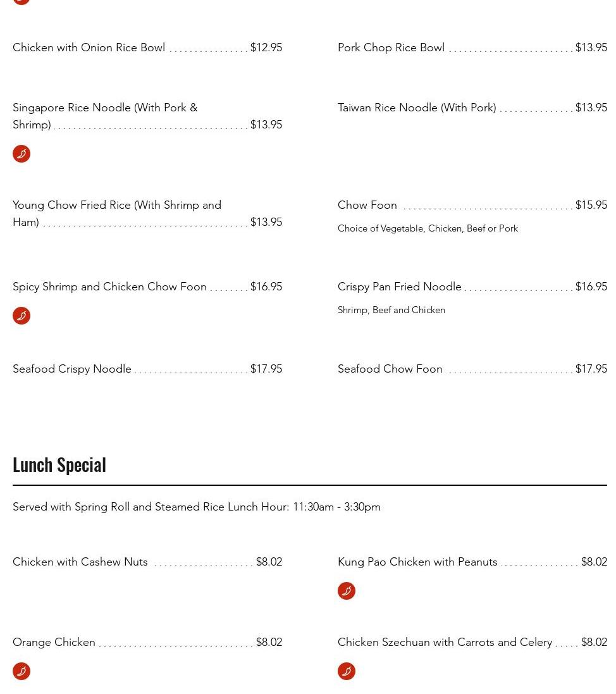
Task: Open Seafood Chow Foon menu entry
Action: 390,369
